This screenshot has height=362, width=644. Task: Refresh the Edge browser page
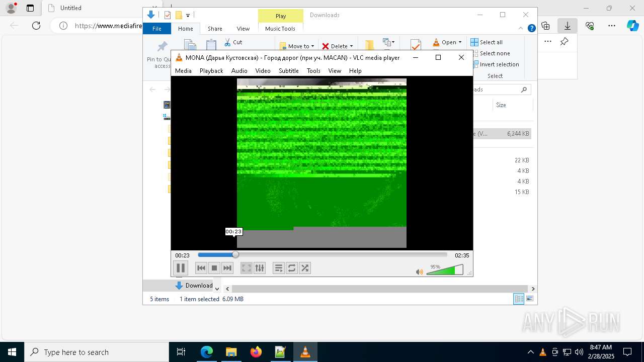pyautogui.click(x=36, y=26)
